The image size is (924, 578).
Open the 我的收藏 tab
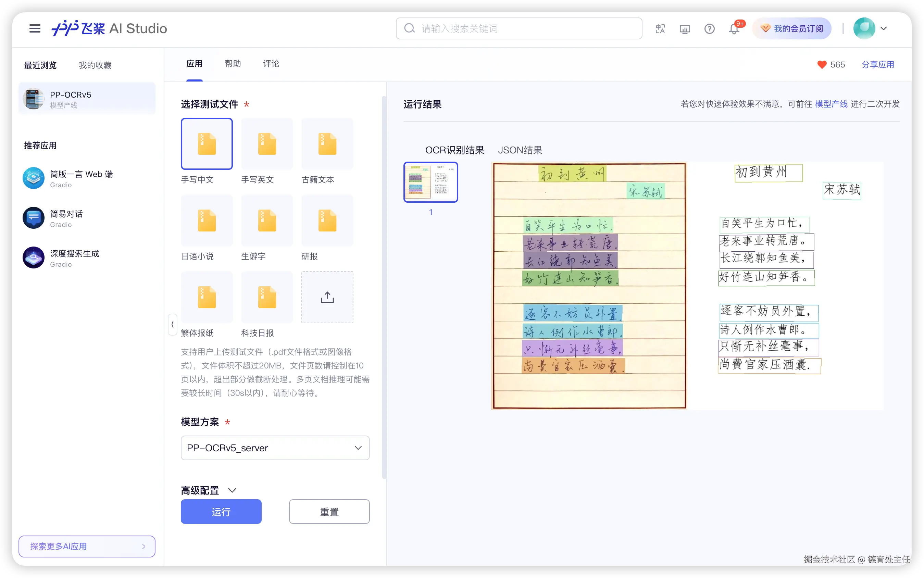click(x=95, y=65)
